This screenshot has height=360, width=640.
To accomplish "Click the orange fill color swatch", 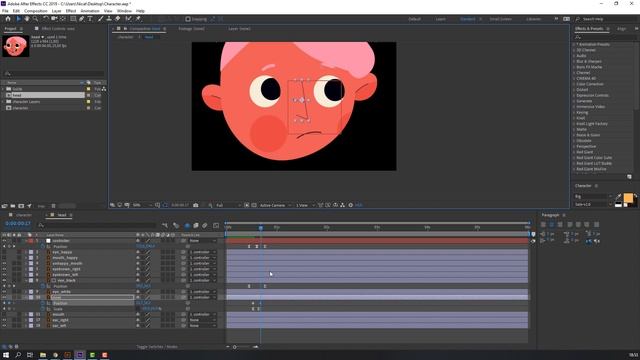I will 628,198.
